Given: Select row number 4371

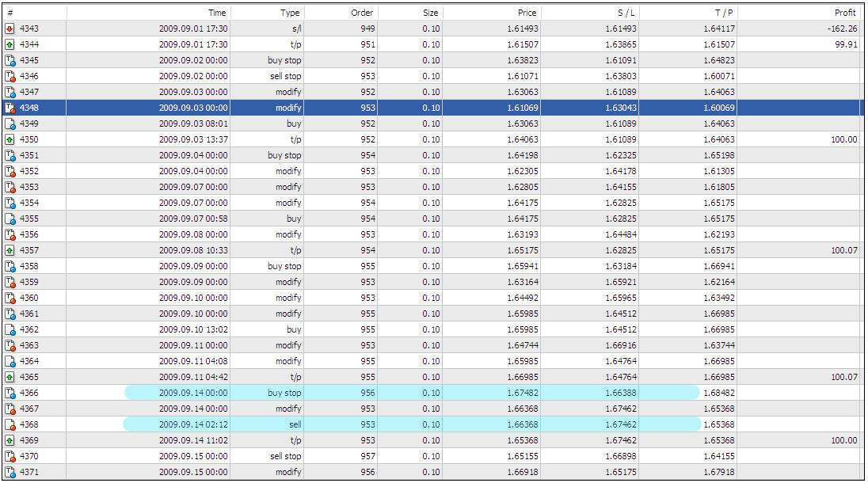Looking at the screenshot, I should (x=29, y=473).
